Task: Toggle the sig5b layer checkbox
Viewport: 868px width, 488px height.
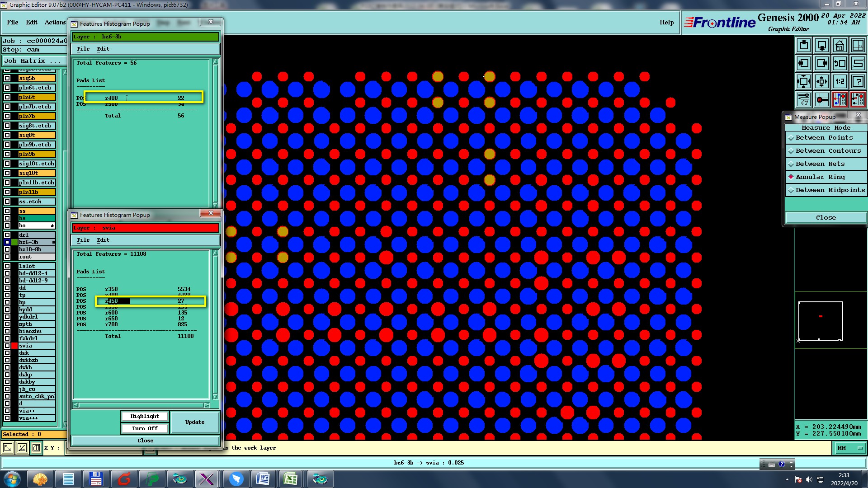Action: [x=7, y=78]
